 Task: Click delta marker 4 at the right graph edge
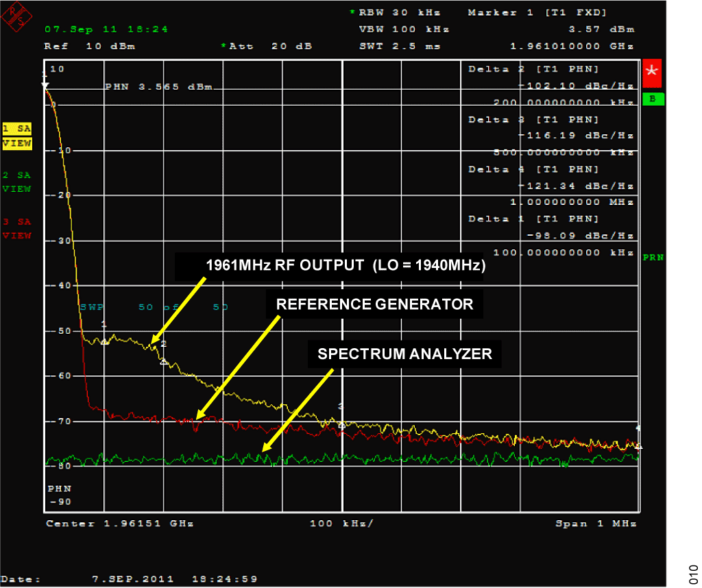(x=638, y=445)
